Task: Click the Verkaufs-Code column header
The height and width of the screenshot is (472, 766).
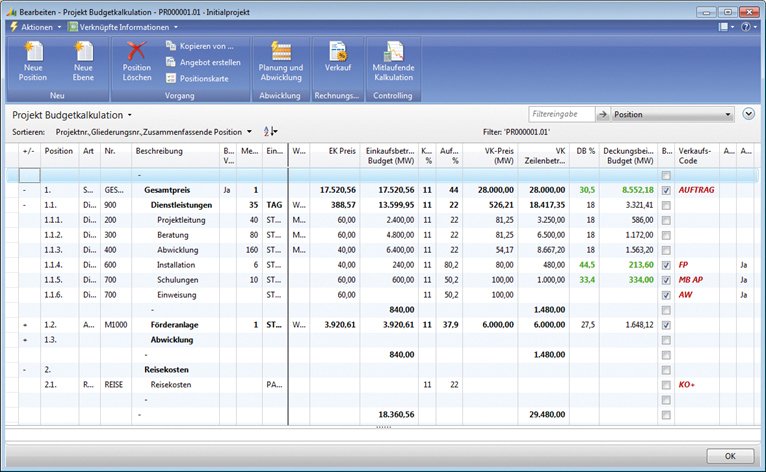Action: tap(697, 155)
